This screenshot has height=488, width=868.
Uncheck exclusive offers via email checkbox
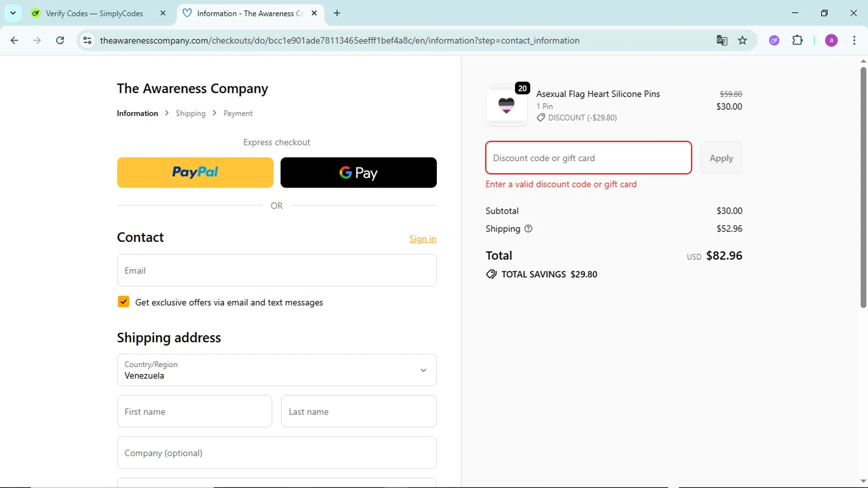(123, 302)
